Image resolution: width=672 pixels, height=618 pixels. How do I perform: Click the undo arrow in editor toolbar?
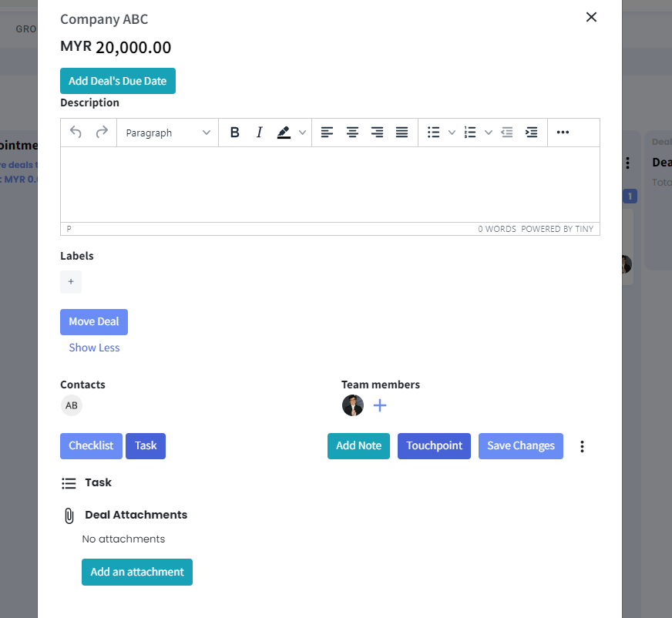(x=76, y=133)
